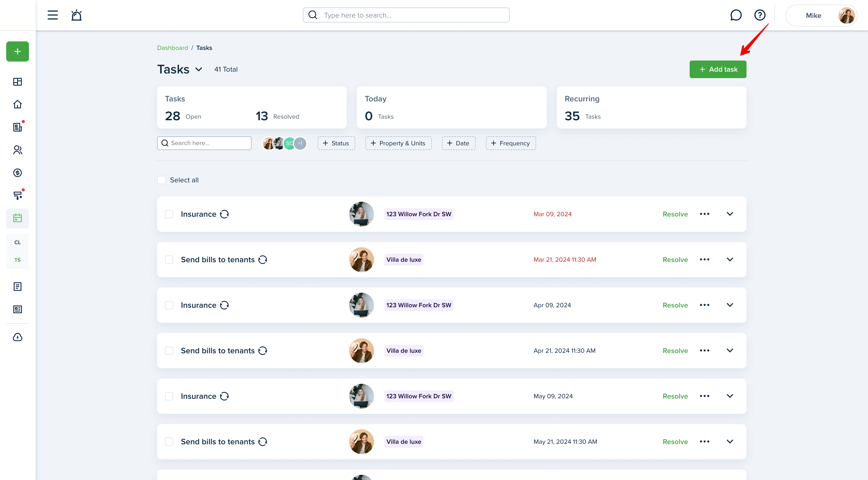
Task: Go to Dashboard breadcrumb link
Action: point(172,48)
